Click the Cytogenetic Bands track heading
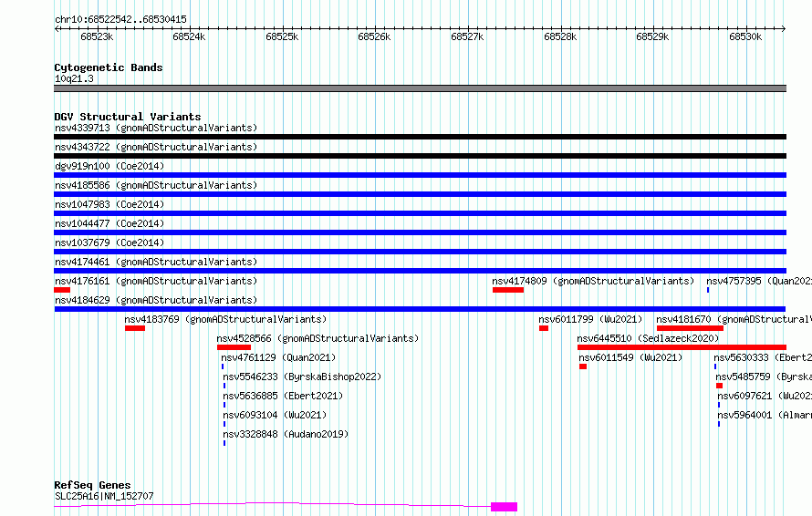Viewport: 812px width, 516px height. [x=109, y=67]
